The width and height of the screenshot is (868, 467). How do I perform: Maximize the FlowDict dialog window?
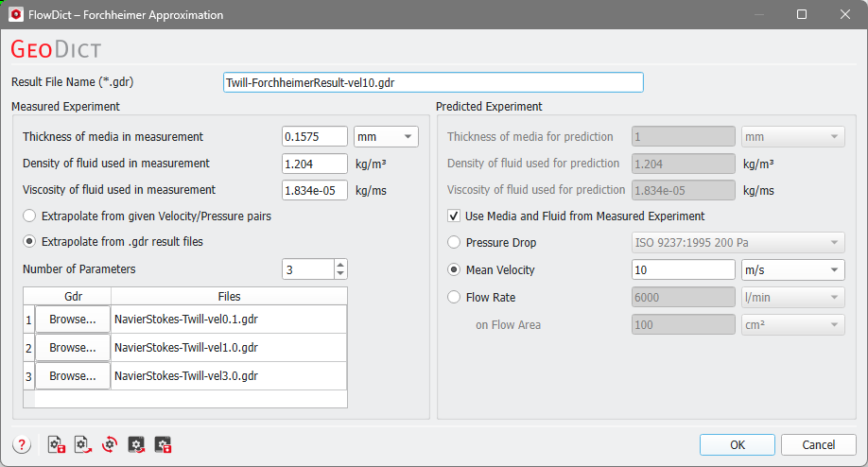tap(801, 14)
